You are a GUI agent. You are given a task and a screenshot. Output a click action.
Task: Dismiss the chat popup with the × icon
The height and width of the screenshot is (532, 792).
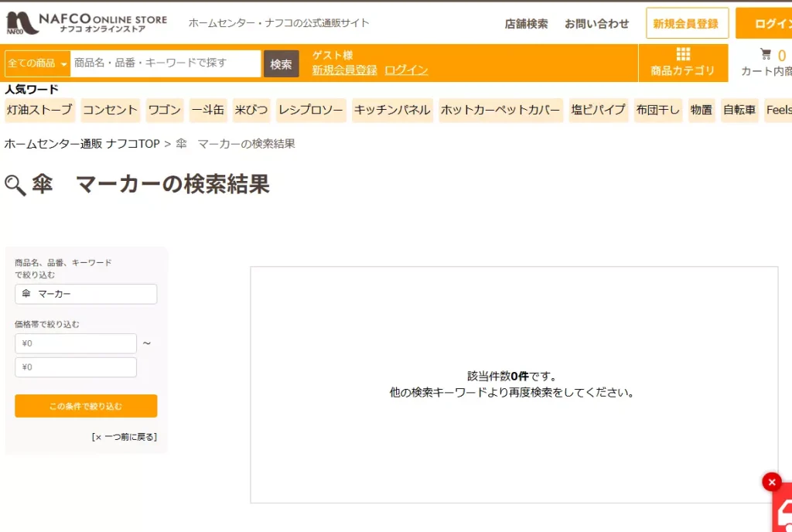[771, 482]
